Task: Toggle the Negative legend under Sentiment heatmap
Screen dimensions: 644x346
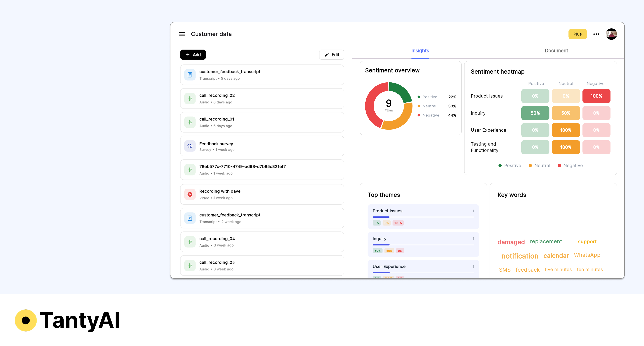Action: (570, 166)
